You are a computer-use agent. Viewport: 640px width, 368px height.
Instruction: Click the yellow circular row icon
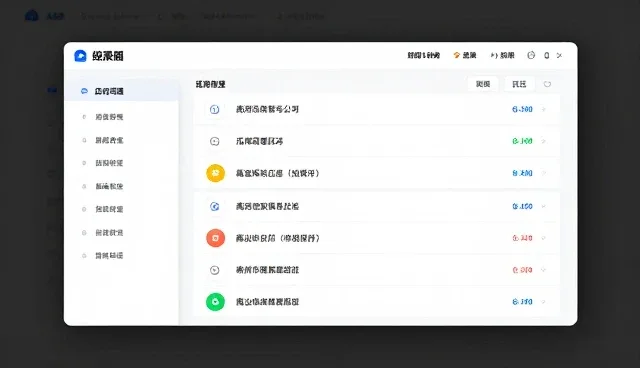coord(216,173)
